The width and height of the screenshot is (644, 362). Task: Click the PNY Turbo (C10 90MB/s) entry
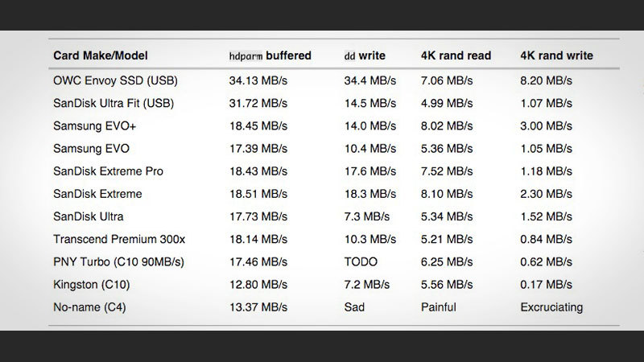click(x=114, y=262)
